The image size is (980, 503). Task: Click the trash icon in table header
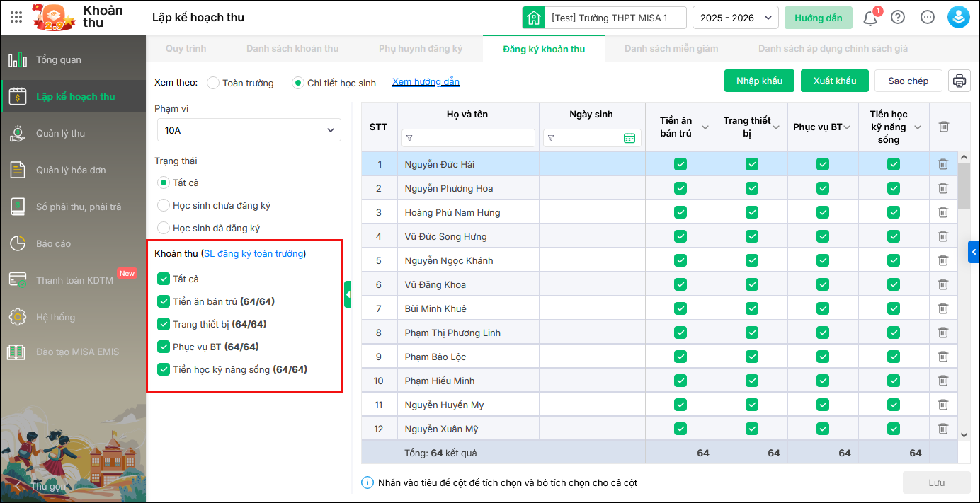tap(943, 127)
